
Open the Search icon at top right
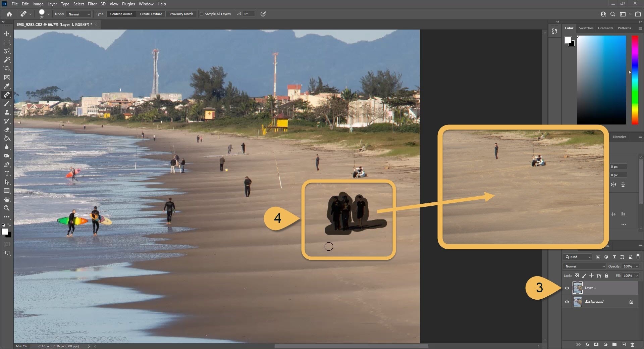(x=612, y=14)
